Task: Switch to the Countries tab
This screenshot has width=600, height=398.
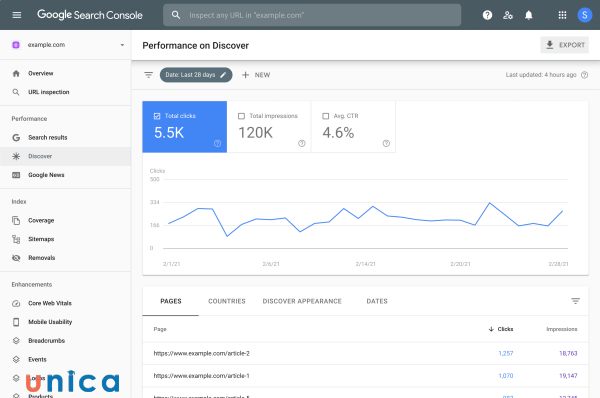Action: click(x=227, y=301)
